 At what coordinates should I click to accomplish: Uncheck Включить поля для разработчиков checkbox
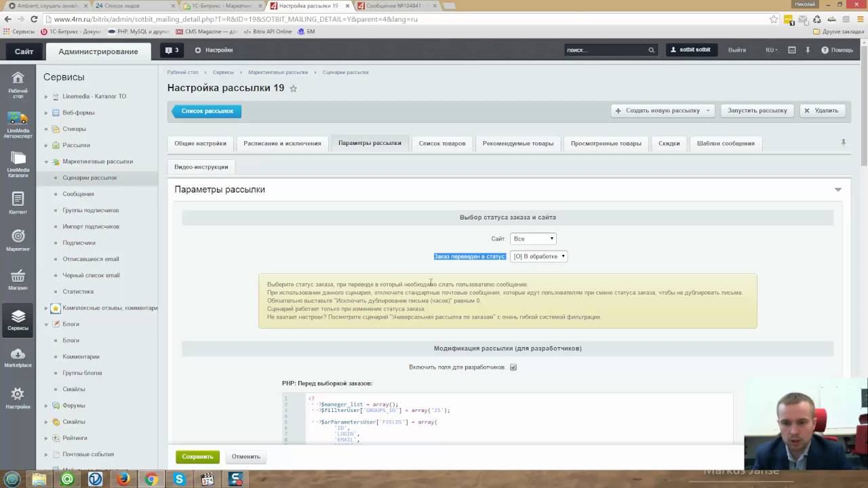(x=513, y=367)
